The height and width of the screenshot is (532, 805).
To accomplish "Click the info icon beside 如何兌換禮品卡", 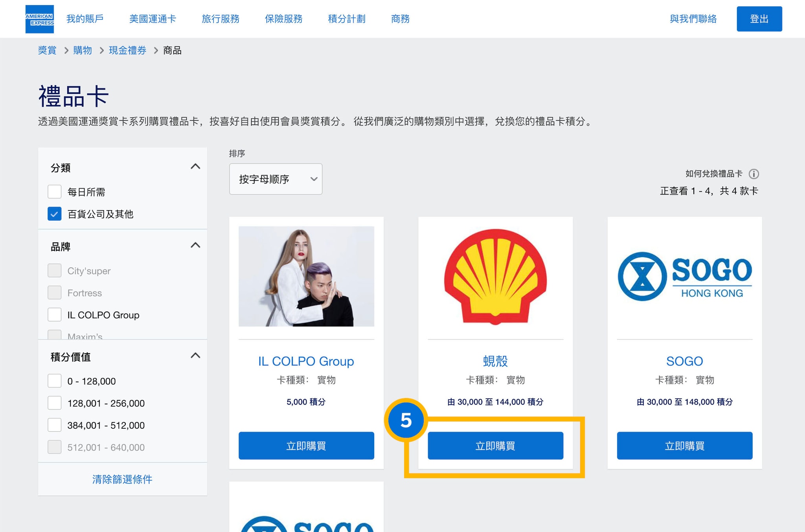I will [754, 174].
